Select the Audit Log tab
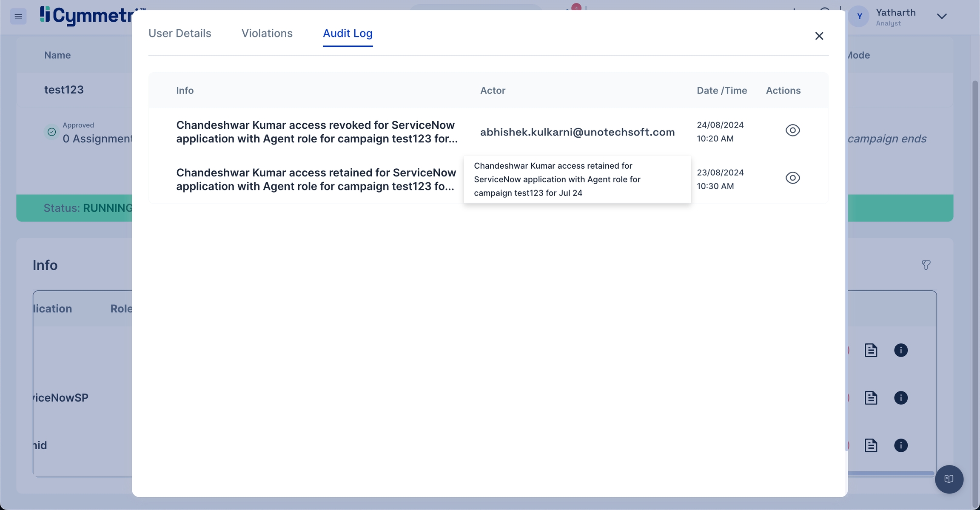This screenshot has width=980, height=510. (348, 34)
